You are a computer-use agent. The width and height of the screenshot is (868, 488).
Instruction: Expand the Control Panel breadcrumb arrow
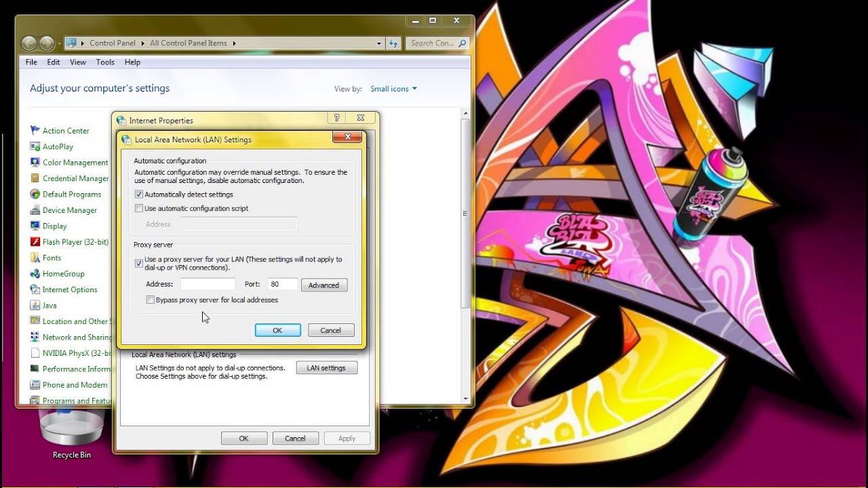click(x=143, y=43)
